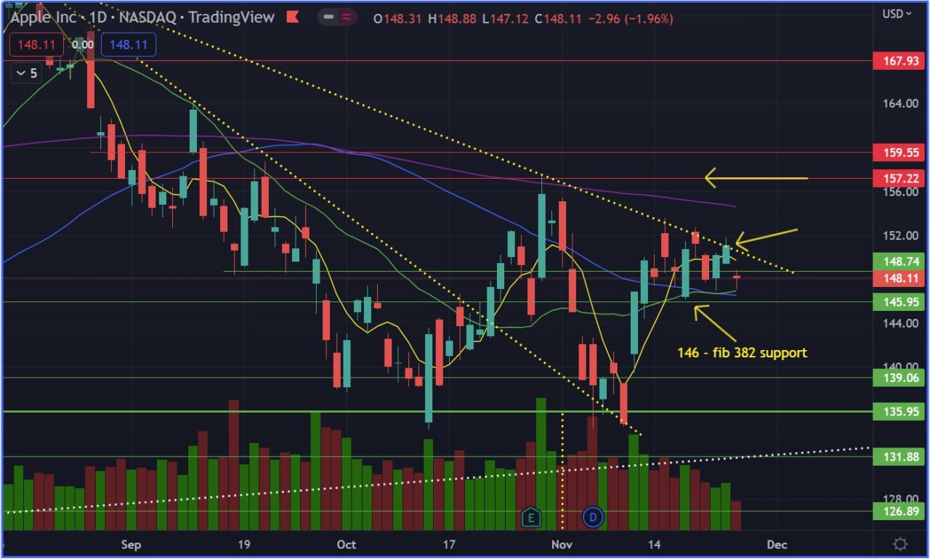Open the dividend 'D' marker on the chart
Image resolution: width=930 pixels, height=560 pixels.
click(594, 517)
